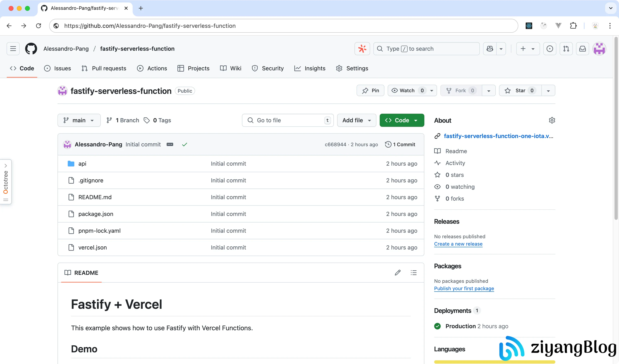Show the README outline list icon
Viewport: 619px width, 364px height.
pyautogui.click(x=414, y=273)
